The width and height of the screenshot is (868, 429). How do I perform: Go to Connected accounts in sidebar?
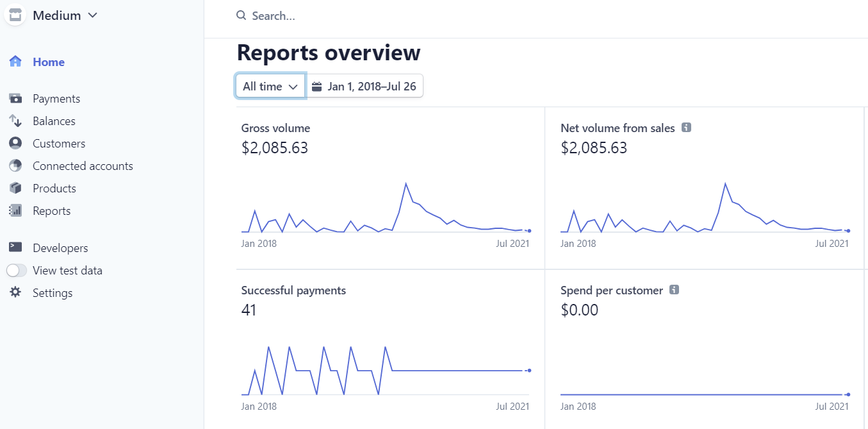[x=83, y=166]
